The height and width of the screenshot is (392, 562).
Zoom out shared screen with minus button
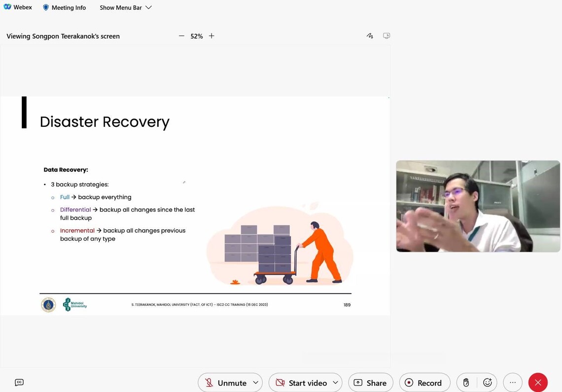(x=181, y=36)
